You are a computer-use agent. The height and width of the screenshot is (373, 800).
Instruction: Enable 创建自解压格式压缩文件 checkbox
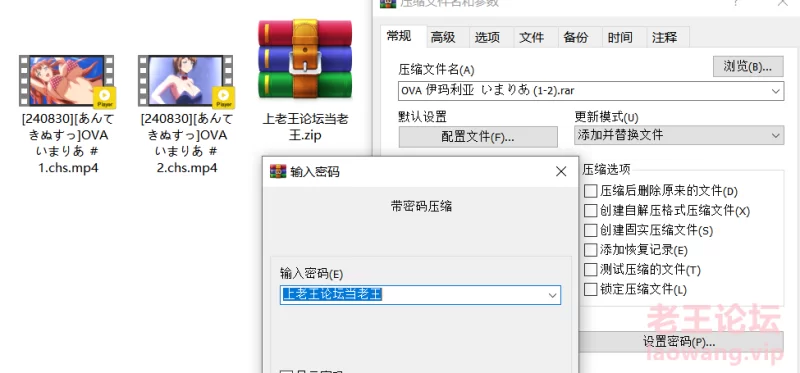click(x=590, y=211)
